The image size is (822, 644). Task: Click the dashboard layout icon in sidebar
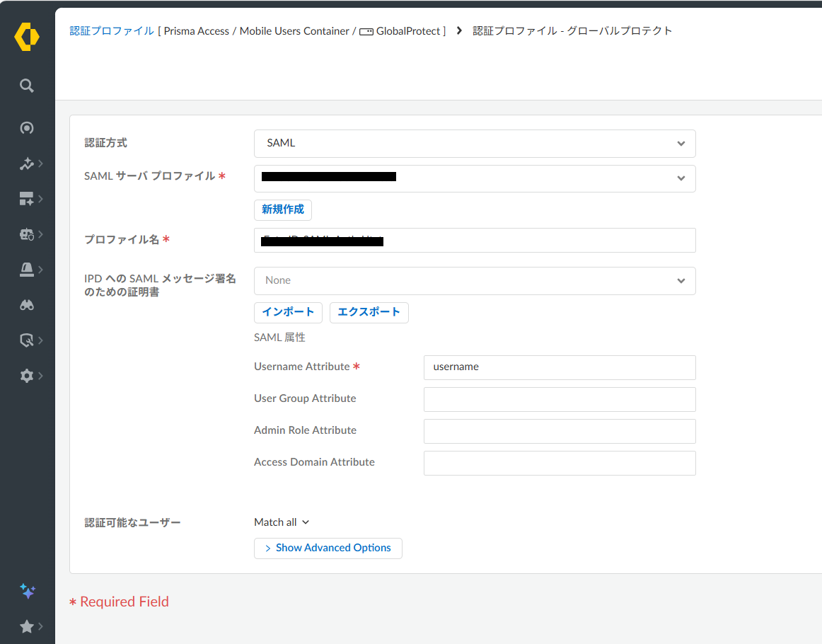(x=27, y=200)
